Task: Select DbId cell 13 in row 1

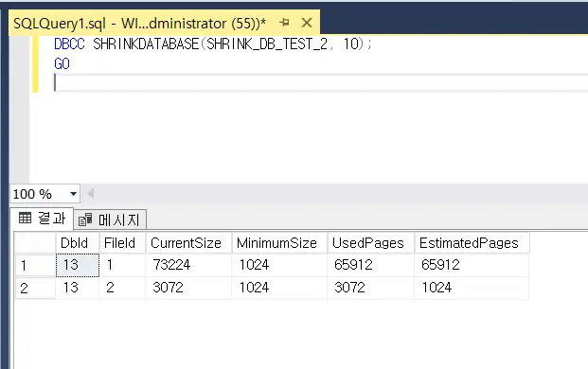Action: 78,265
